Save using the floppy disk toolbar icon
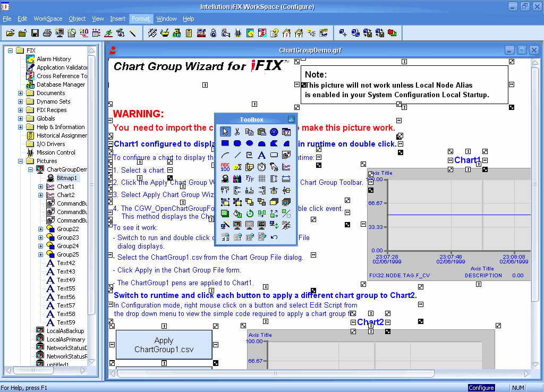 coord(35,33)
